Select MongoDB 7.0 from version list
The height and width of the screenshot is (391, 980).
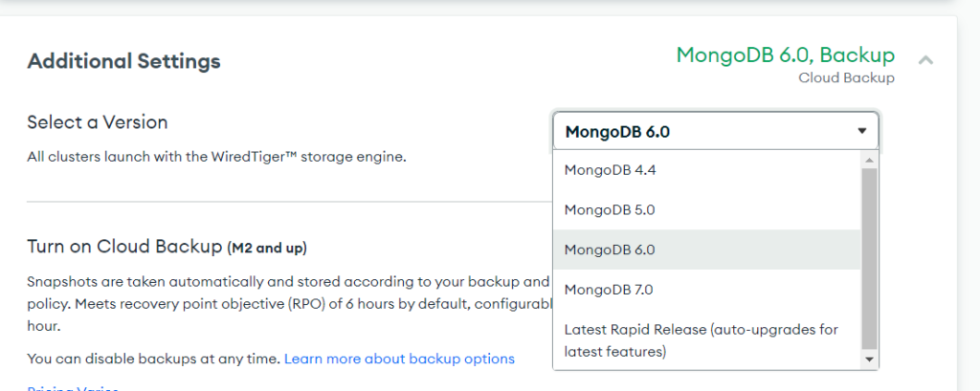[707, 290]
